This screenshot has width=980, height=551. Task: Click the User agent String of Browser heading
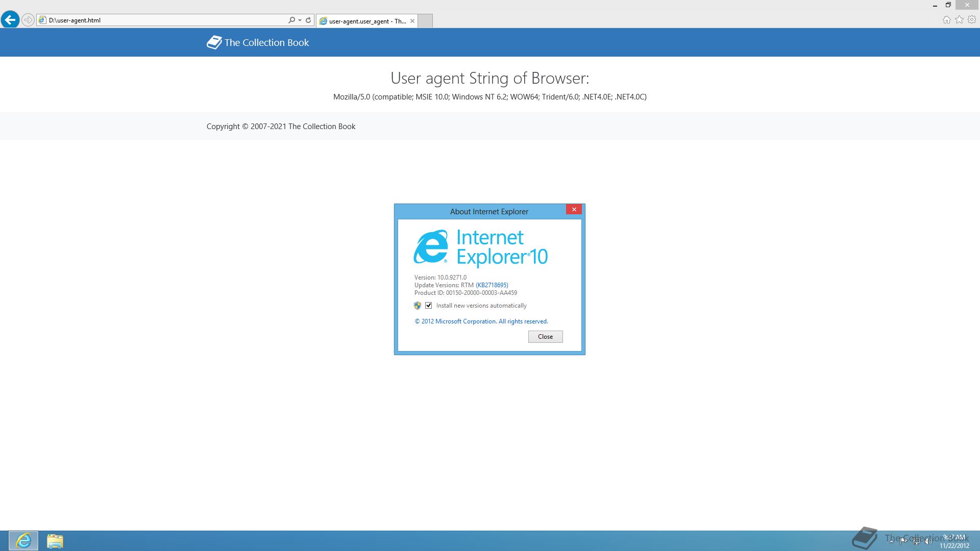[x=490, y=78]
